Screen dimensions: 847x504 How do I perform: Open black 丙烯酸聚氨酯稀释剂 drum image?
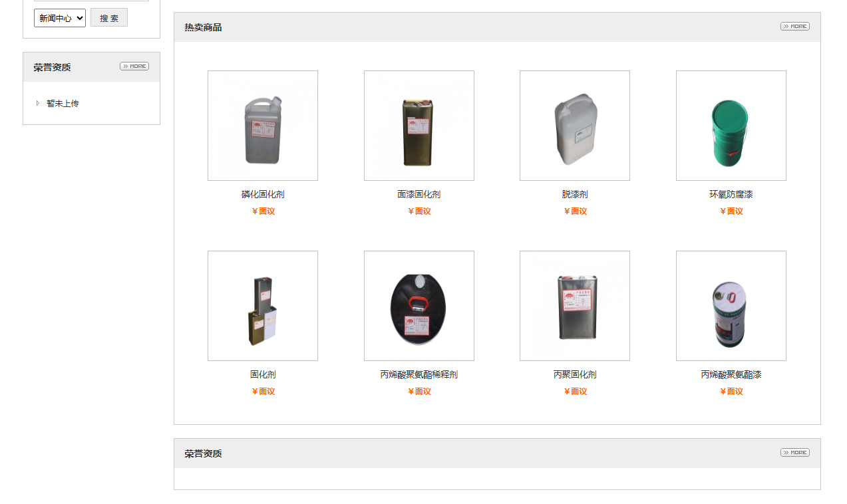point(419,306)
